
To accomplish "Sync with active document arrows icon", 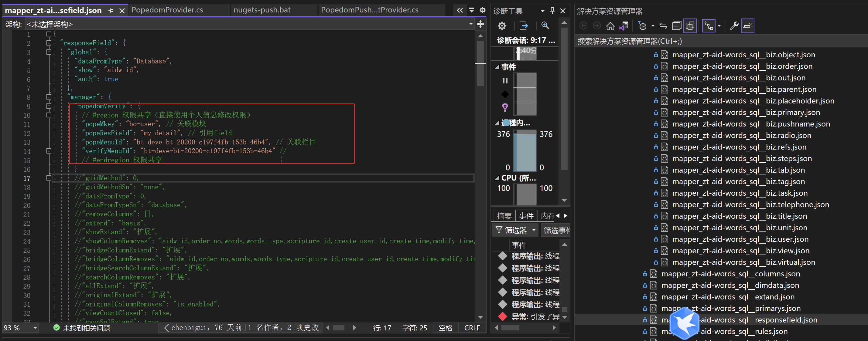I will 663,26.
